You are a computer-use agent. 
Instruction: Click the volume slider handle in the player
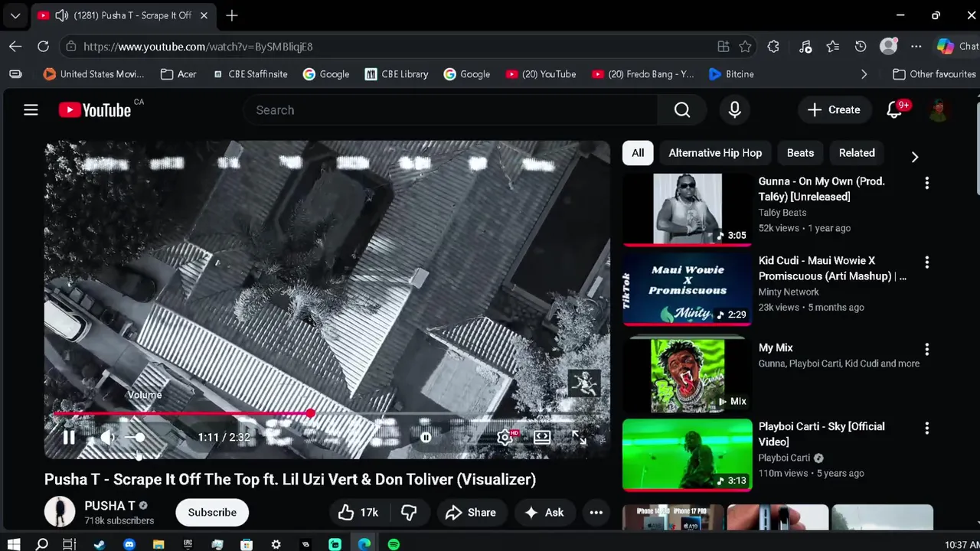(139, 437)
